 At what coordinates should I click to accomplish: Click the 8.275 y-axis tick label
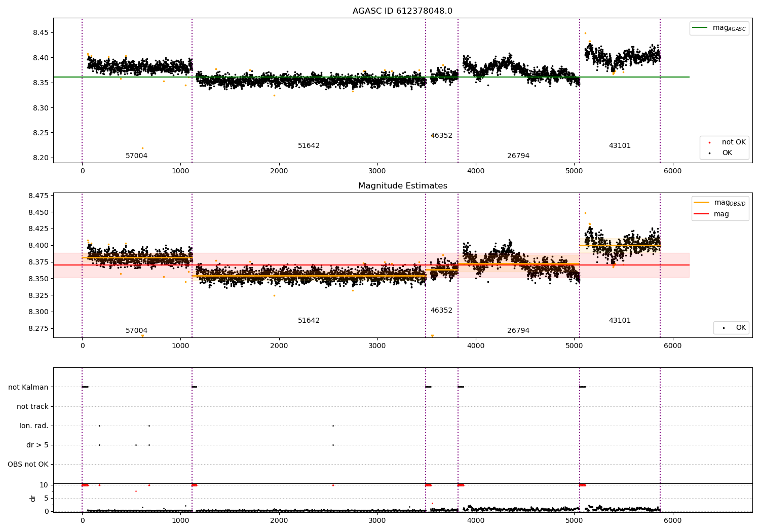coord(39,329)
